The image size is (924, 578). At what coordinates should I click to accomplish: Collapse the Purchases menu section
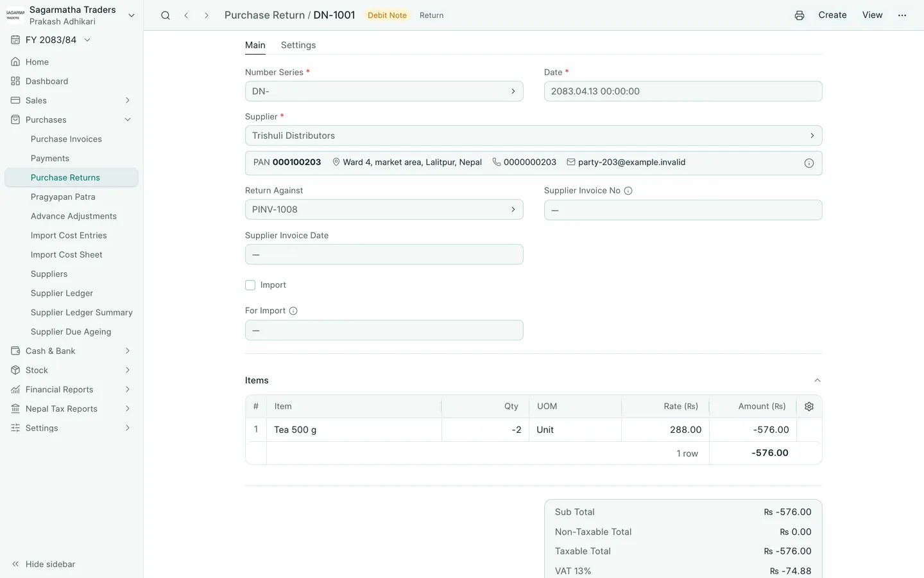pos(71,120)
